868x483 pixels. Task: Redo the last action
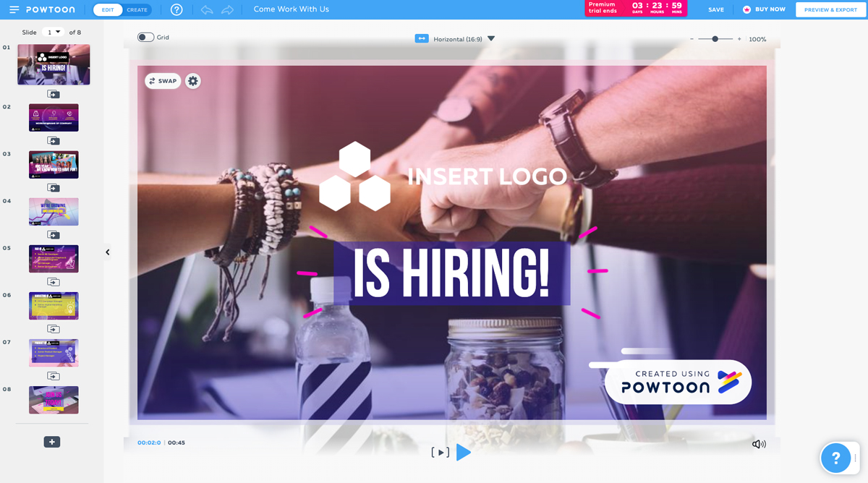pos(227,9)
